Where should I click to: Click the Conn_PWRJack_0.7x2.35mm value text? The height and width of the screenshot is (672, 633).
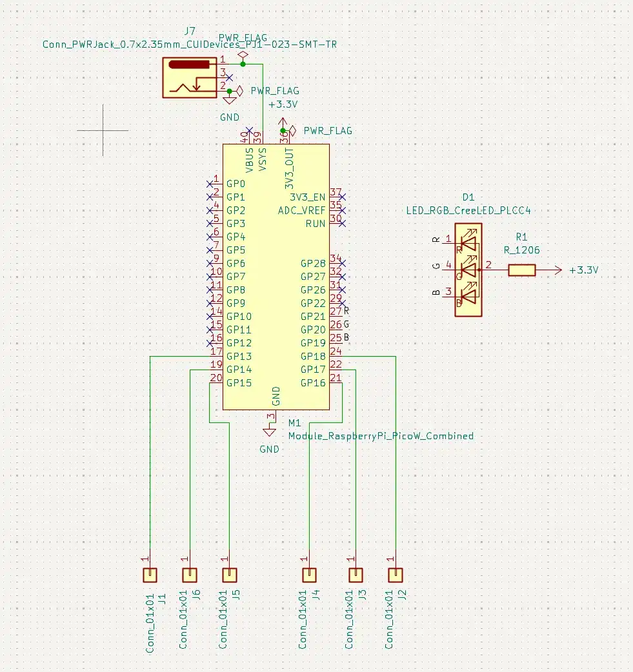tap(190, 44)
